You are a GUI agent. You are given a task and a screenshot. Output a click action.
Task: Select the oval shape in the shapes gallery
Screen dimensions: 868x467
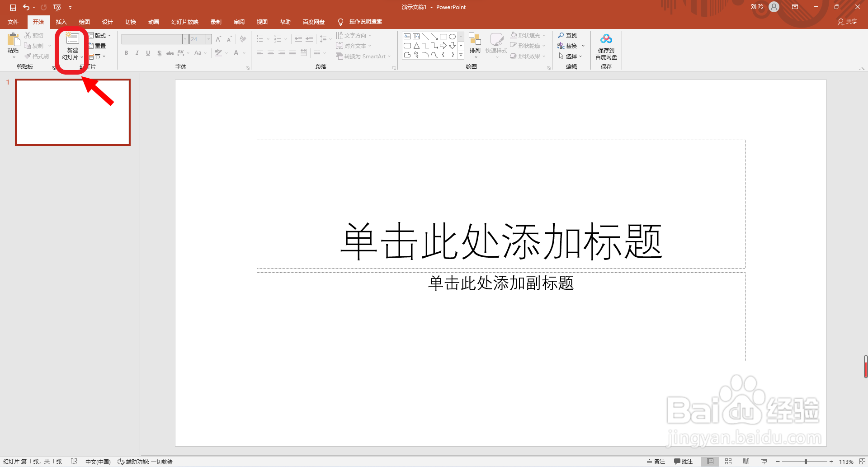[x=452, y=37]
